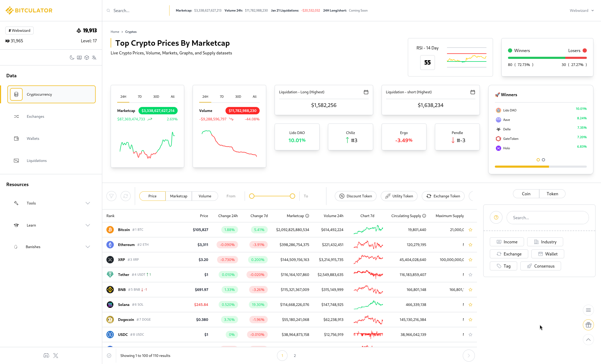Viewport: 601px width, 364px height.
Task: Toggle XRP favorite star
Action: (x=470, y=260)
